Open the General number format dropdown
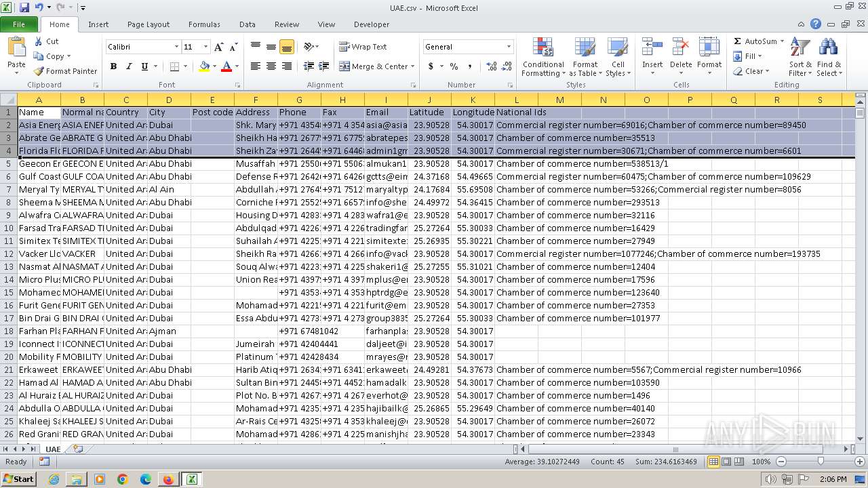This screenshot has width=868, height=488. pyautogui.click(x=509, y=47)
